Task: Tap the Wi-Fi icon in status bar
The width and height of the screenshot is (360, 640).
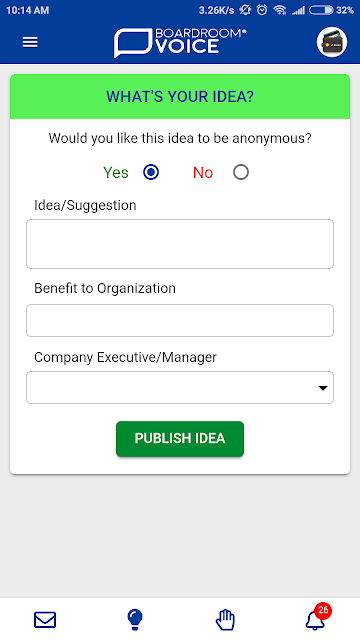Action: (x=280, y=10)
